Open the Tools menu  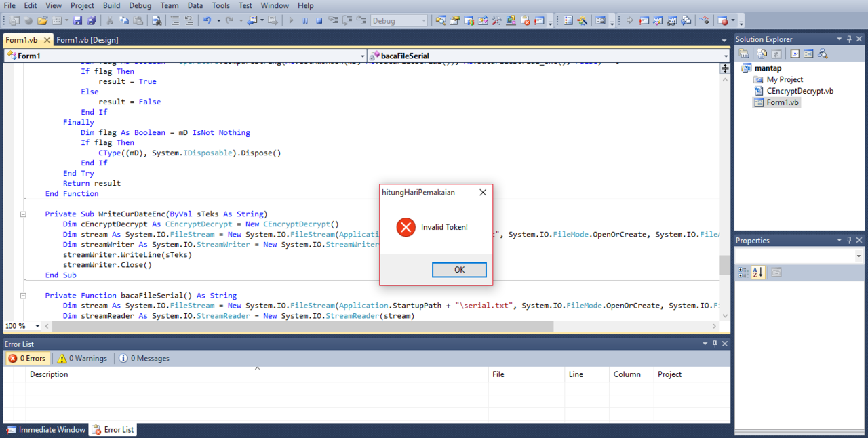coord(221,5)
